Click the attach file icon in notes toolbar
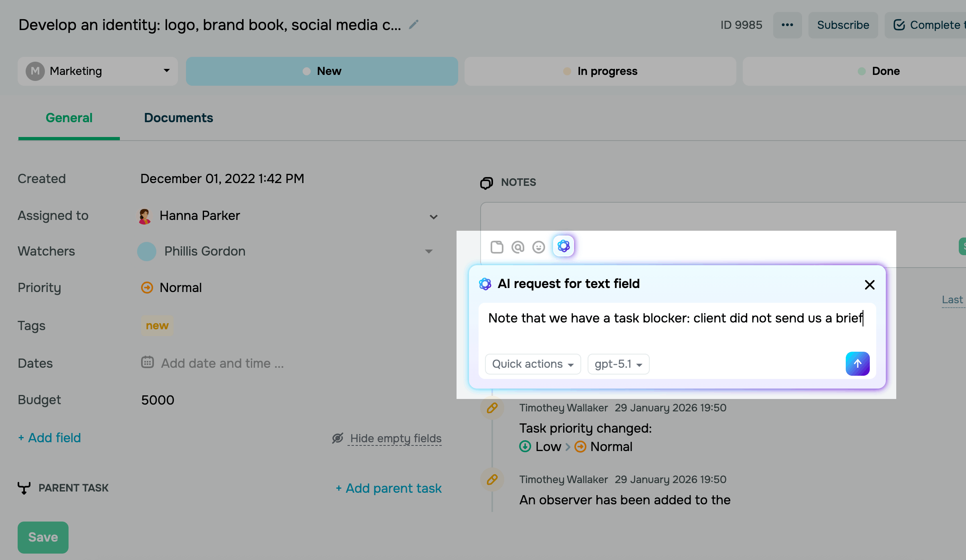 tap(497, 247)
